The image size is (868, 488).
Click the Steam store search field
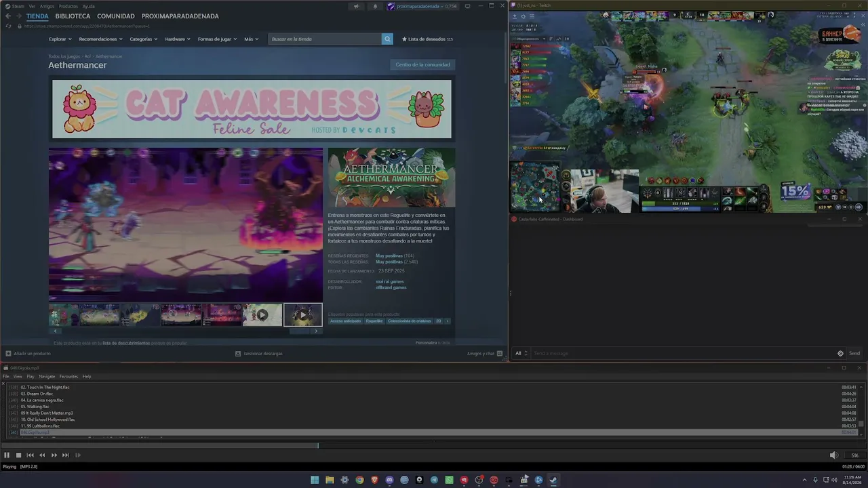(x=325, y=39)
